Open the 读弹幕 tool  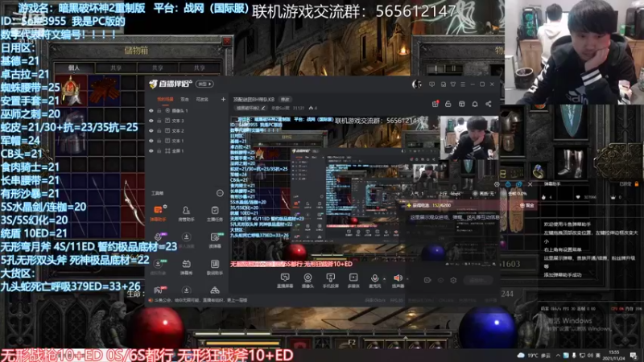214,239
